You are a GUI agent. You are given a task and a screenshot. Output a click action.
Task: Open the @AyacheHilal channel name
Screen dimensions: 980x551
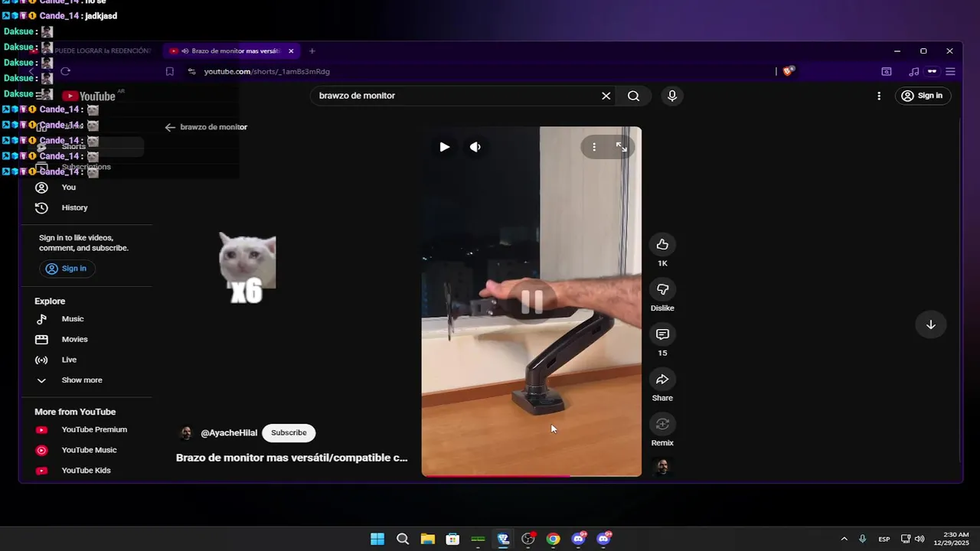pyautogui.click(x=229, y=433)
